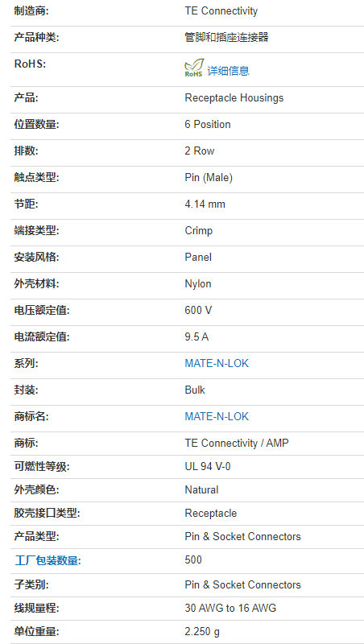
Task: Click the UL 94 V-0 flammability value
Action: (x=208, y=467)
